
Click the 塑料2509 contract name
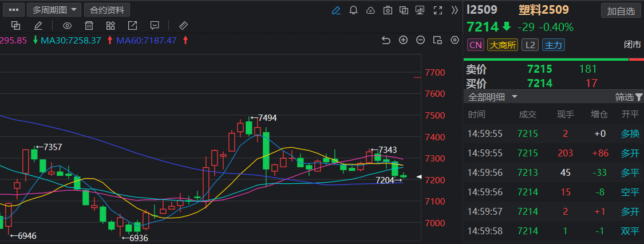(544, 9)
